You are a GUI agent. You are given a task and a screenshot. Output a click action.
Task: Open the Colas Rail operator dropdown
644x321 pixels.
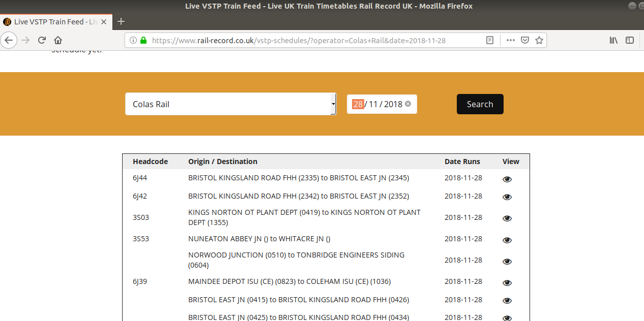(x=231, y=104)
